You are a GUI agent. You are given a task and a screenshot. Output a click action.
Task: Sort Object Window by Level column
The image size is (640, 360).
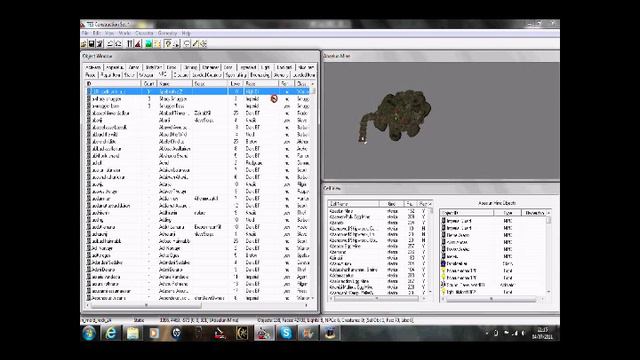click(x=236, y=84)
